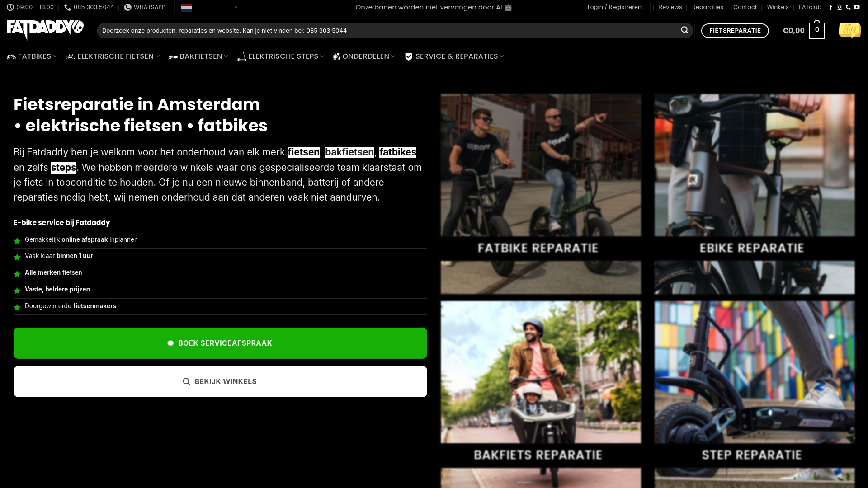
Task: Expand the Elektrische Steps menu chevron
Action: pyautogui.click(x=322, y=56)
